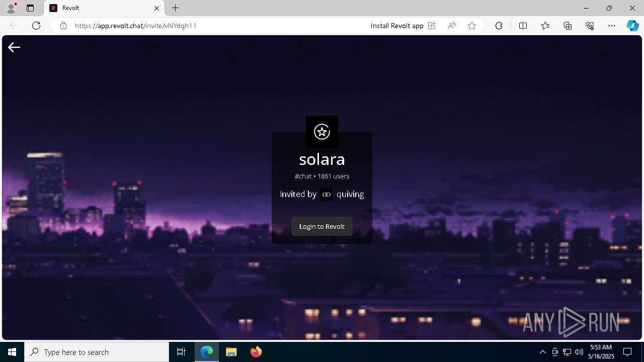Image resolution: width=644 pixels, height=362 pixels.
Task: Click the back arrow on the invite page
Action: [x=14, y=47]
